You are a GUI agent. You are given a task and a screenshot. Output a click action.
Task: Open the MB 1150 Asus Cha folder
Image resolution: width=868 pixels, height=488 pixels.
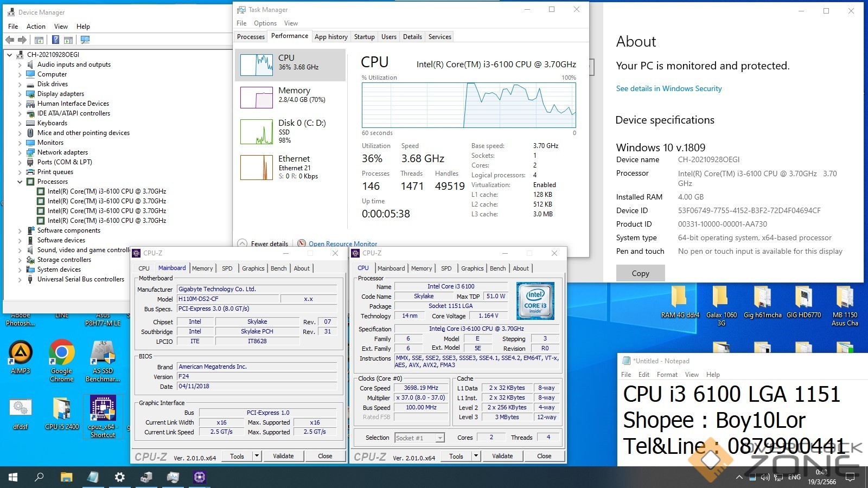845,306
